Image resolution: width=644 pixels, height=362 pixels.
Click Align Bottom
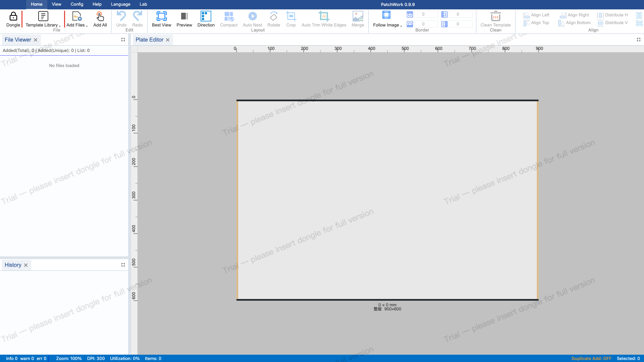[x=574, y=23]
